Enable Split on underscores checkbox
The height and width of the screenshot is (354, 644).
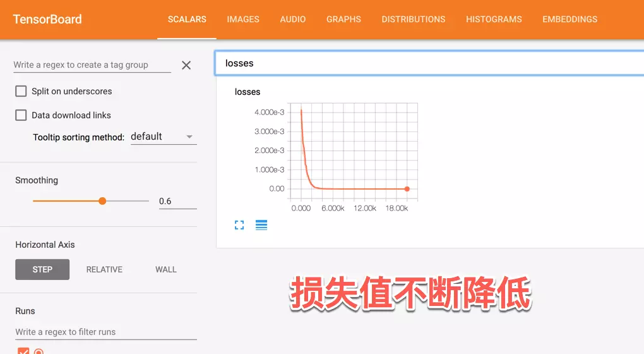pos(21,91)
